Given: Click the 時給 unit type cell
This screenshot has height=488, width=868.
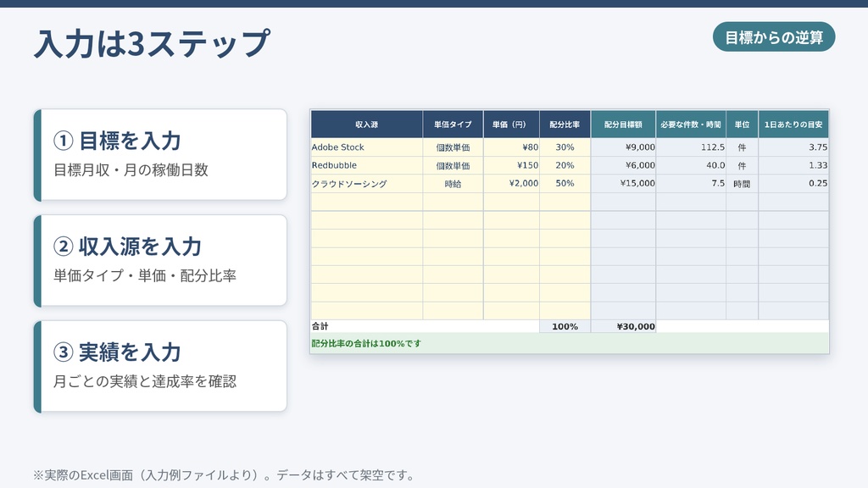Looking at the screenshot, I should pos(453,184).
